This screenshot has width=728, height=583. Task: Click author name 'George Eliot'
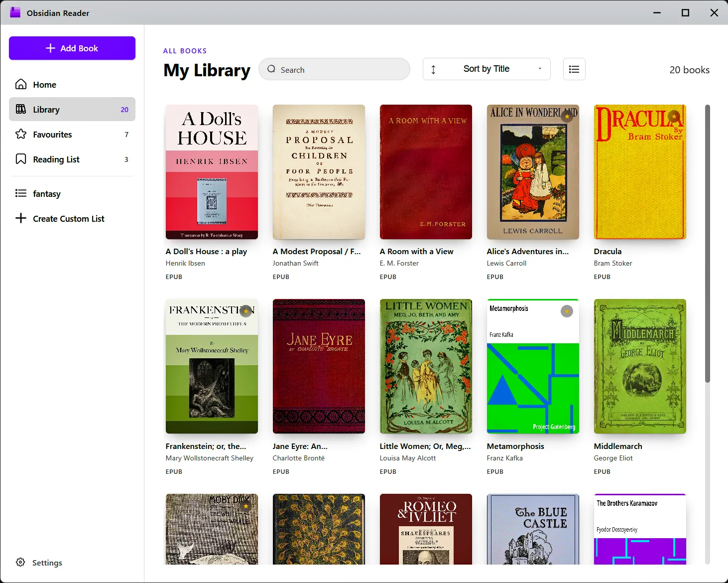coord(613,458)
